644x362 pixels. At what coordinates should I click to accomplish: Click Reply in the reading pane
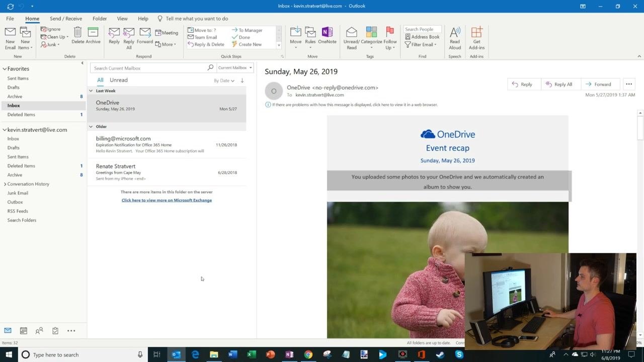[524, 84]
